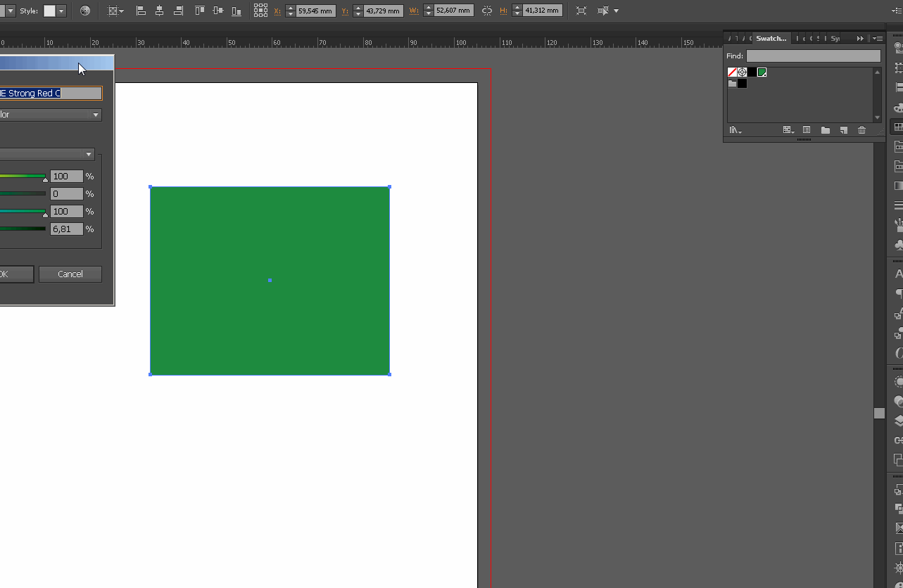
Task: Select the None swatch
Action: [x=732, y=72]
